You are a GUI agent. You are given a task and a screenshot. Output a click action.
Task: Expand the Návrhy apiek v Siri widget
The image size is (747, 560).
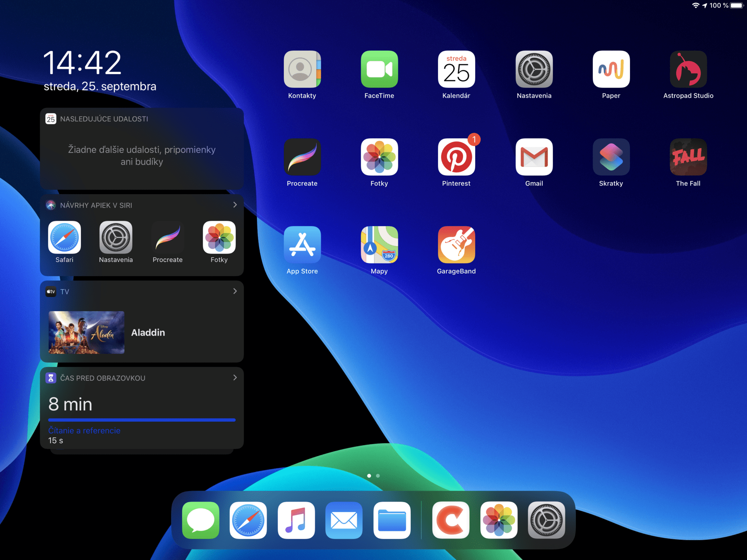[235, 205]
